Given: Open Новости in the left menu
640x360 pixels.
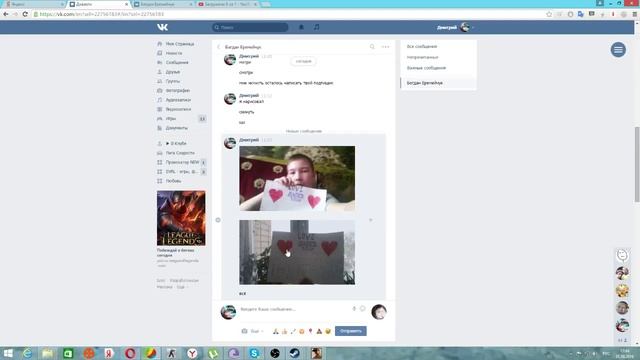Looking at the screenshot, I should 174,53.
